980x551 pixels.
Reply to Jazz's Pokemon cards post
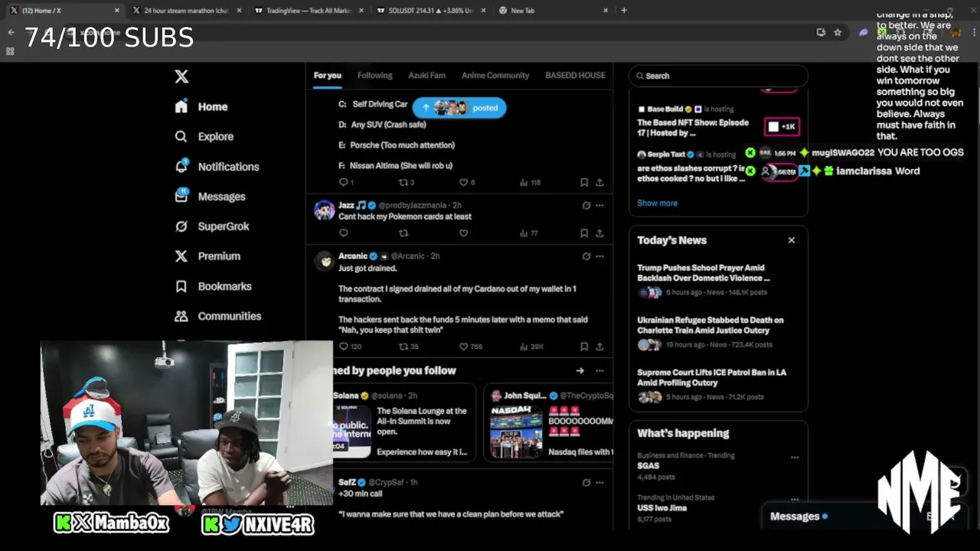pos(343,233)
